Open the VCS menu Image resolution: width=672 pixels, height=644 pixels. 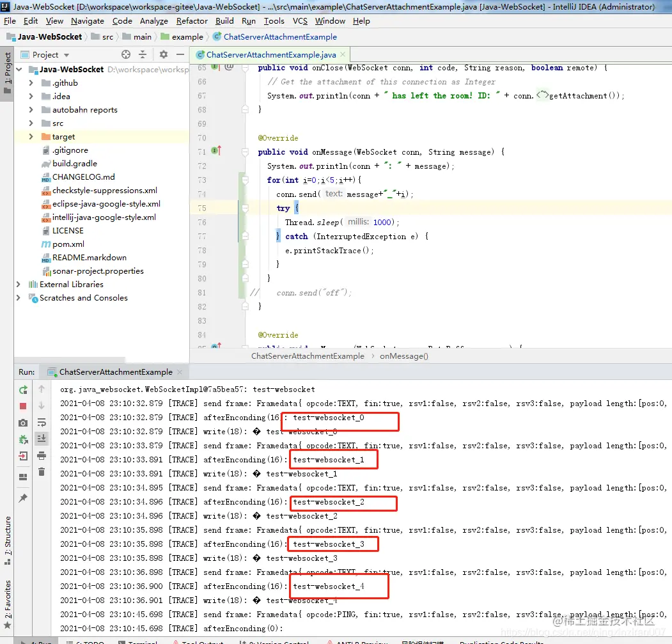pos(300,21)
